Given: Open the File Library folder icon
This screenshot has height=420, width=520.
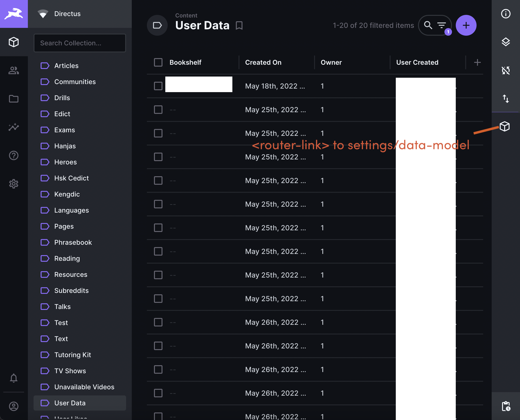Looking at the screenshot, I should 14,99.
